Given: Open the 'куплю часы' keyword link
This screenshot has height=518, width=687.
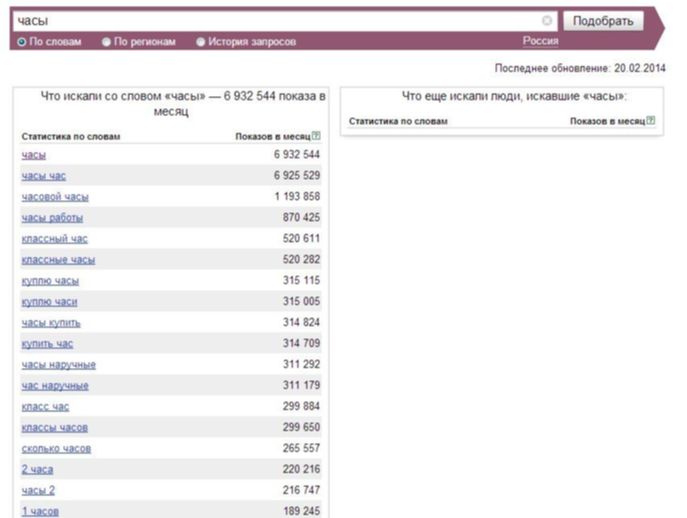Looking at the screenshot, I should point(50,281).
